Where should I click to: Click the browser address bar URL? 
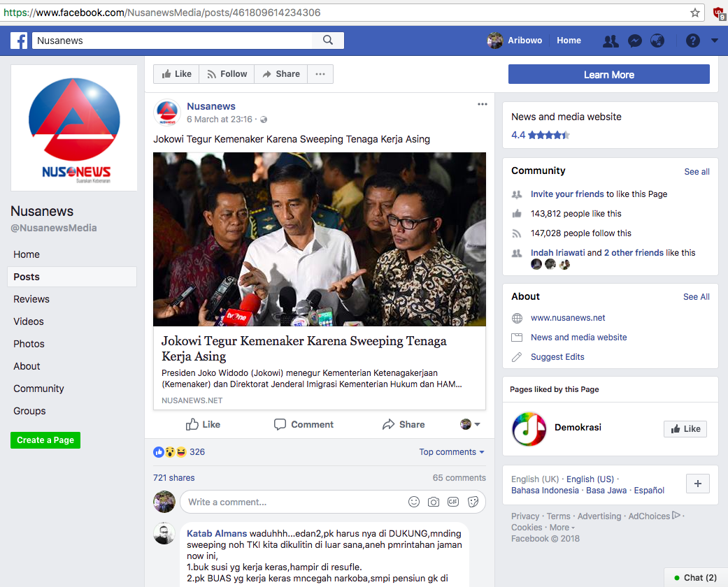tap(162, 13)
